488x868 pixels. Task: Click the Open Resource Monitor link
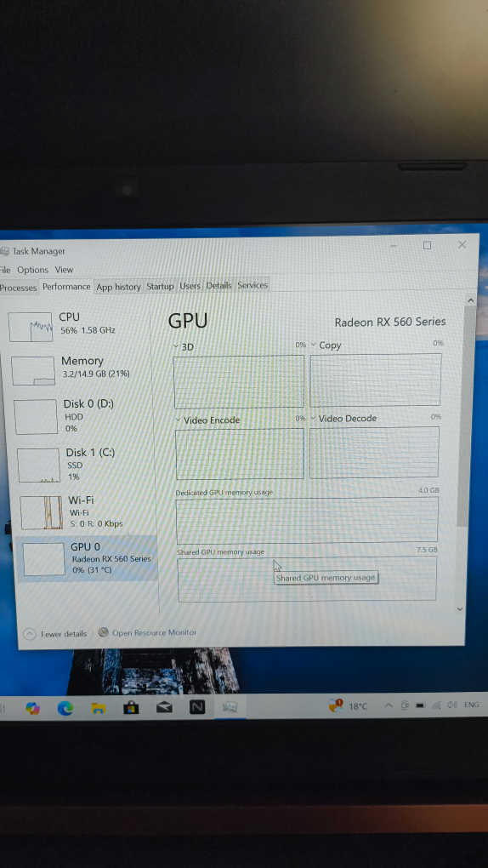pyautogui.click(x=155, y=632)
